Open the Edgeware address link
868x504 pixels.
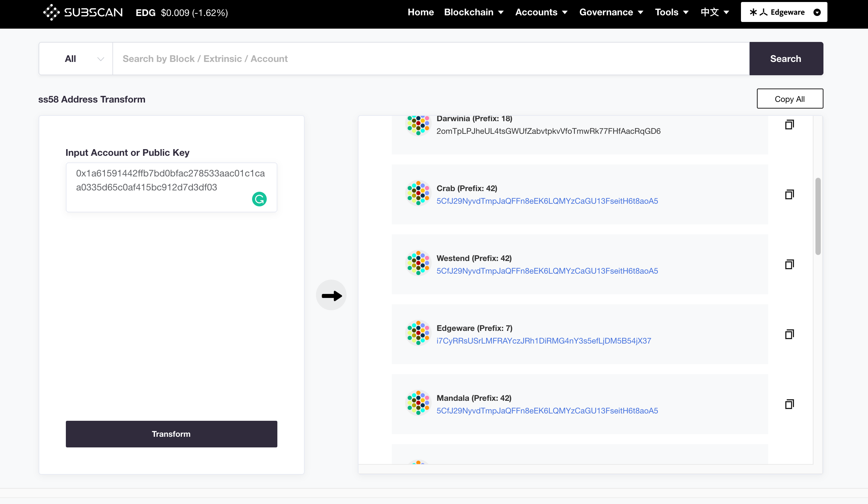(543, 341)
